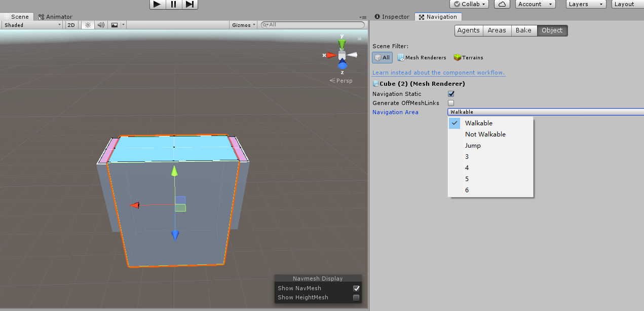Click the red left move arrow handle
This screenshot has width=644, height=311.
[134, 205]
